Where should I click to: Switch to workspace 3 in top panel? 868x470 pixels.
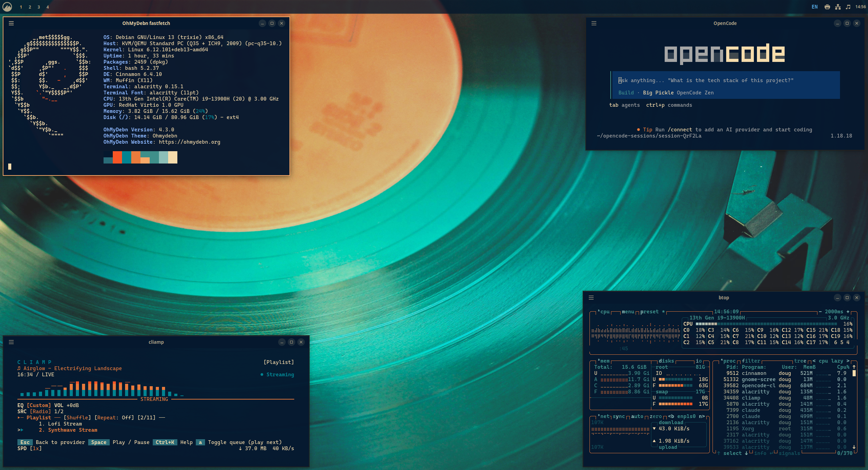click(39, 7)
